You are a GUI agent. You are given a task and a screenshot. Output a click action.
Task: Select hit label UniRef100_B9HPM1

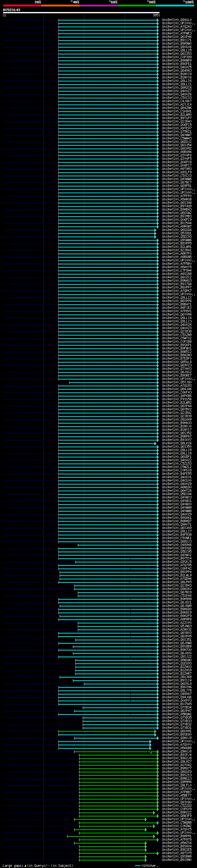(176, 836)
